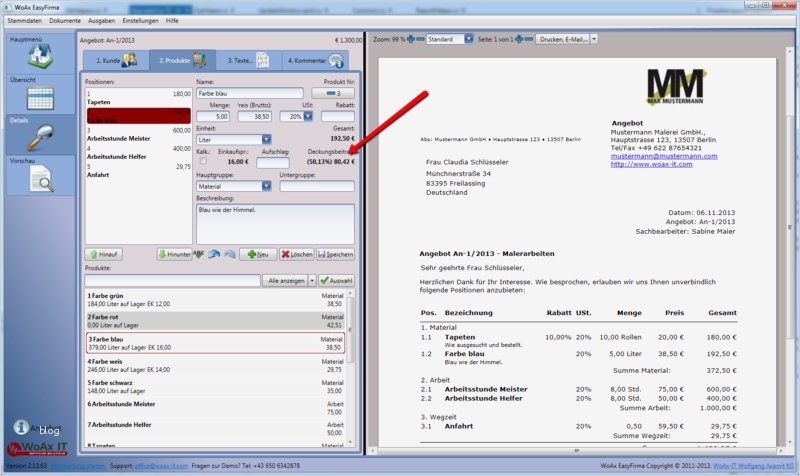Open the Hilfe menu
The image size is (800, 476).
pyautogui.click(x=172, y=21)
